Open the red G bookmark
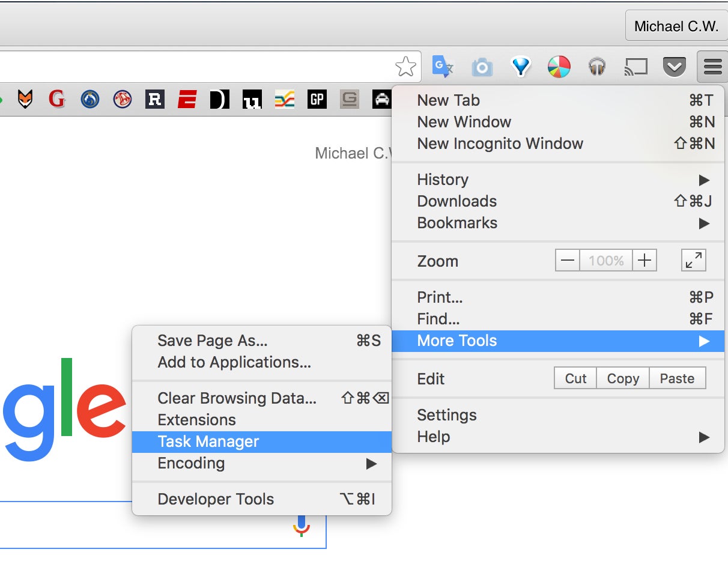The image size is (728, 567). click(57, 99)
